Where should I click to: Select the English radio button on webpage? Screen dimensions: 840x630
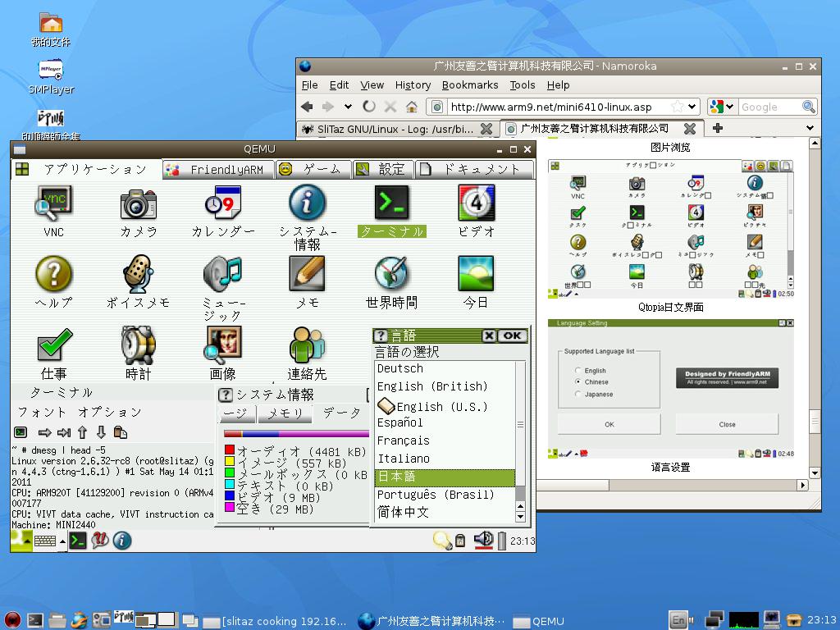pyautogui.click(x=578, y=371)
